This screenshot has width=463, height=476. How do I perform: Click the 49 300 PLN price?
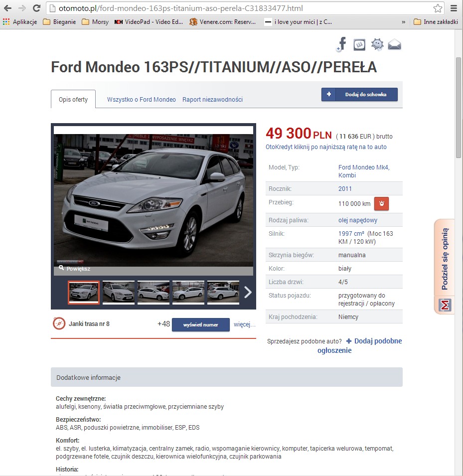pyautogui.click(x=299, y=134)
